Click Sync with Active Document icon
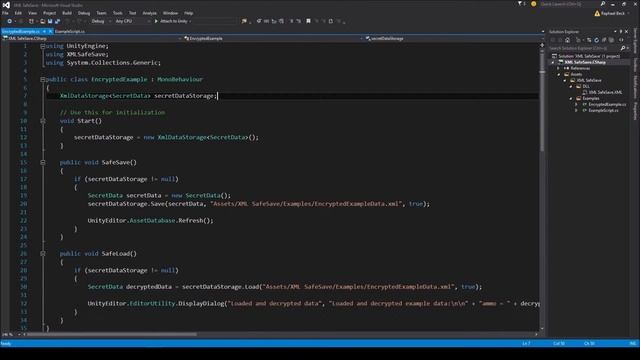Viewport: 640px width, 360px height. click(x=589, y=40)
